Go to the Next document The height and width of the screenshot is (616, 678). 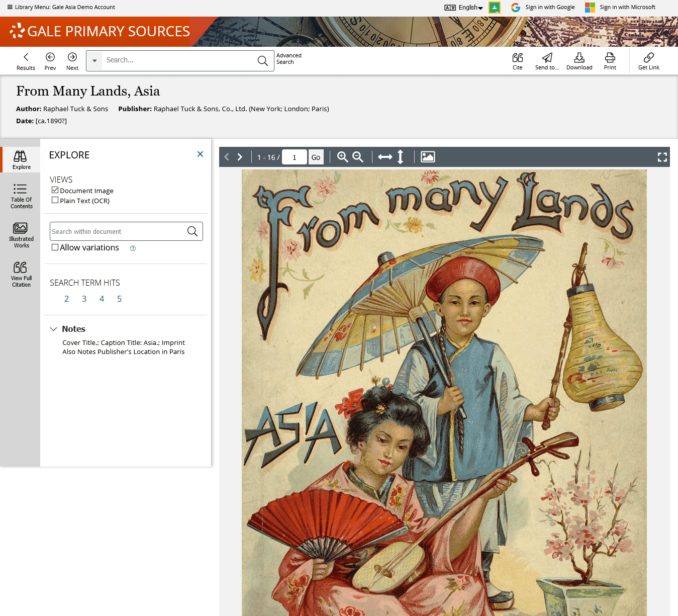(x=72, y=61)
